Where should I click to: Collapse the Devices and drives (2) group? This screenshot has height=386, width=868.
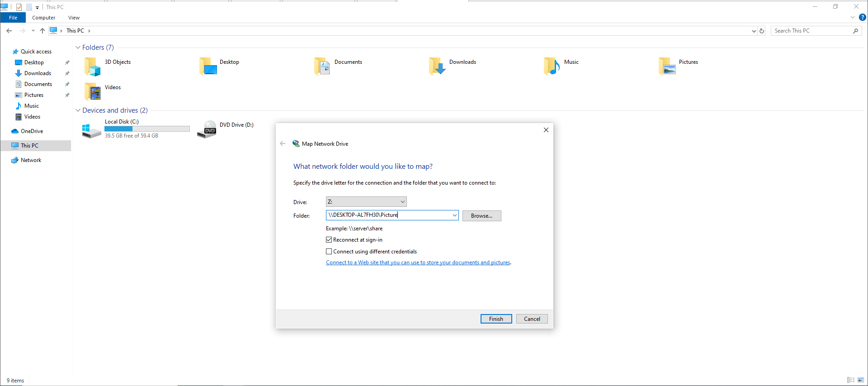click(x=78, y=110)
